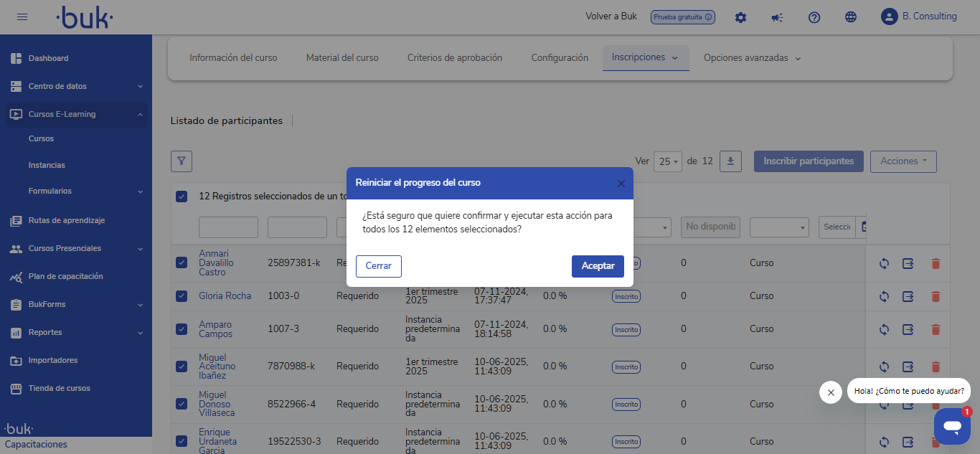The image size is (980, 454).
Task: Click the announcements megaphone icon
Action: (777, 17)
